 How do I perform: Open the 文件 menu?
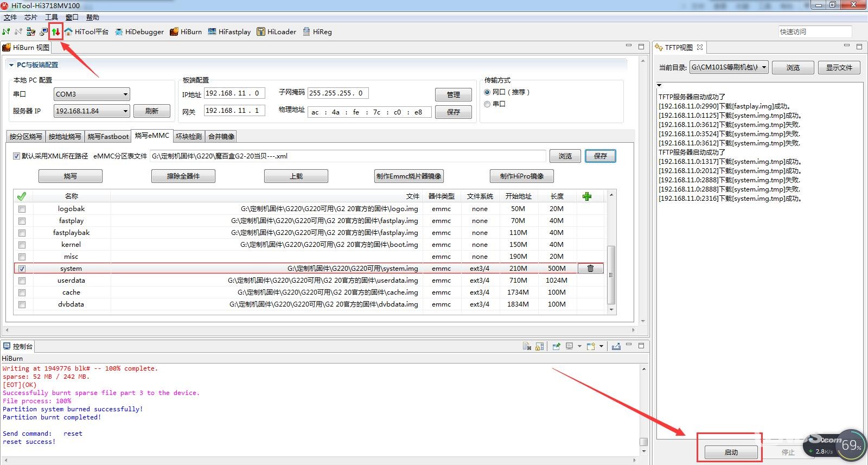[x=10, y=17]
